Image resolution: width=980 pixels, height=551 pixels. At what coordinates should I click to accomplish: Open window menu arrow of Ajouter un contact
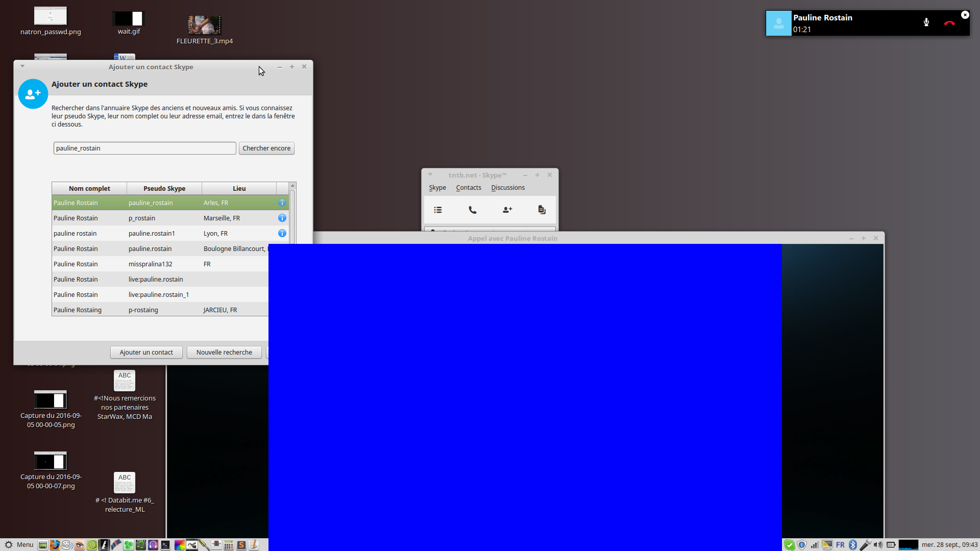point(22,66)
